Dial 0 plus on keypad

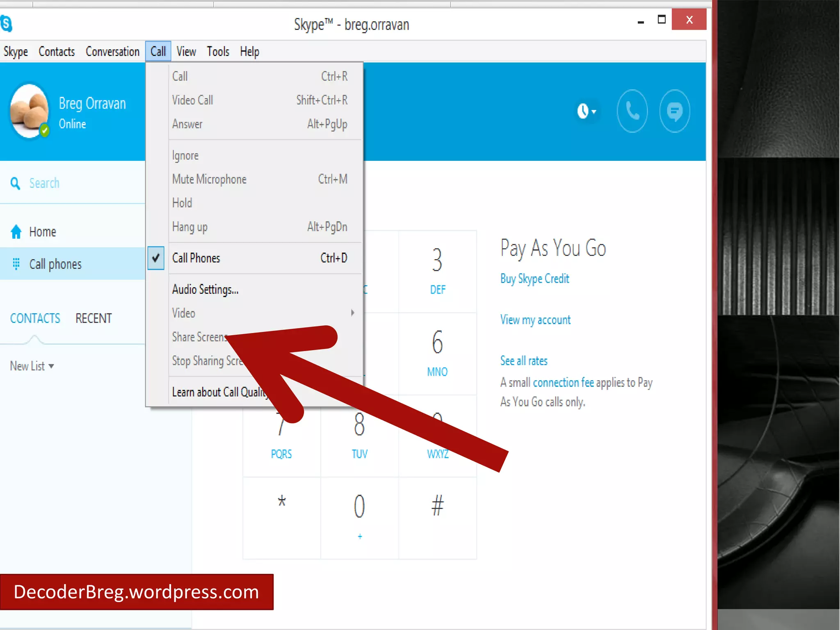click(359, 518)
